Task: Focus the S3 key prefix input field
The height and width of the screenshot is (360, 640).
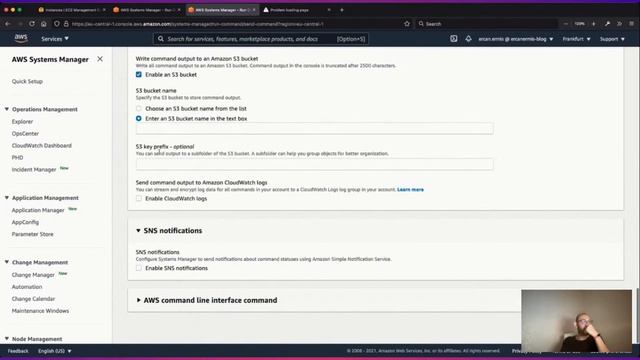Action: [314, 164]
